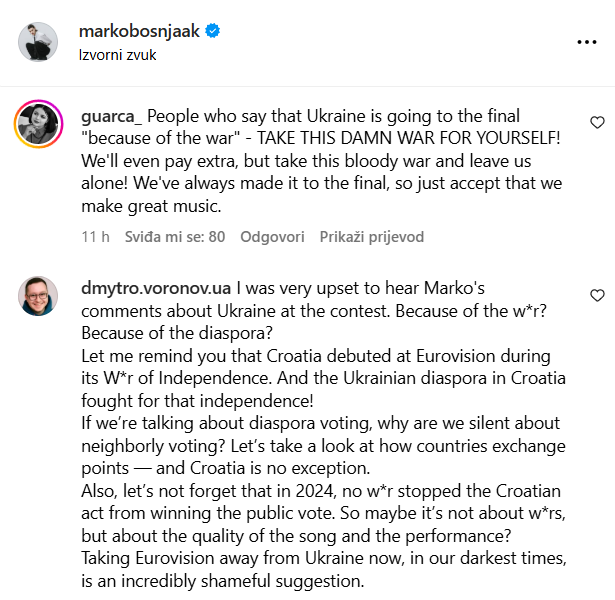Open the three-dot options menu
Image resolution: width=615 pixels, height=600 pixels.
[x=587, y=42]
